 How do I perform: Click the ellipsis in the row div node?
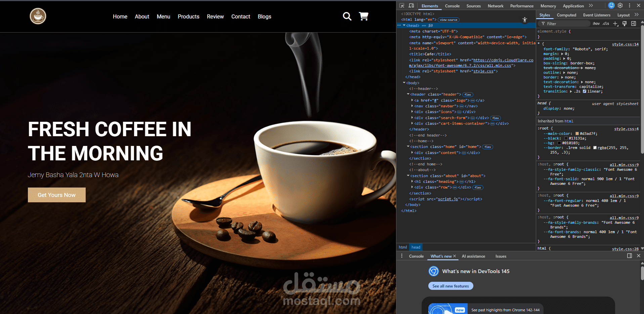(x=455, y=188)
